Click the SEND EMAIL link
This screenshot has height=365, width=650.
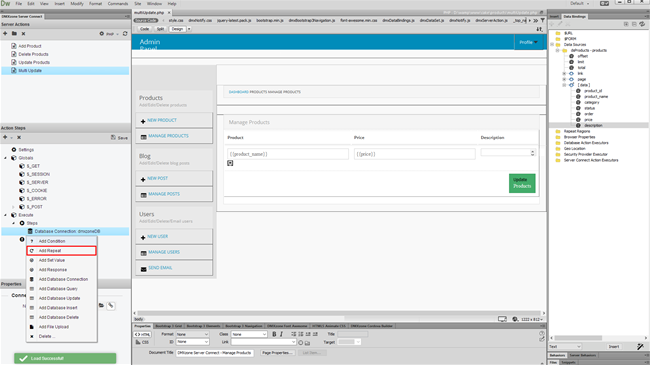(160, 268)
